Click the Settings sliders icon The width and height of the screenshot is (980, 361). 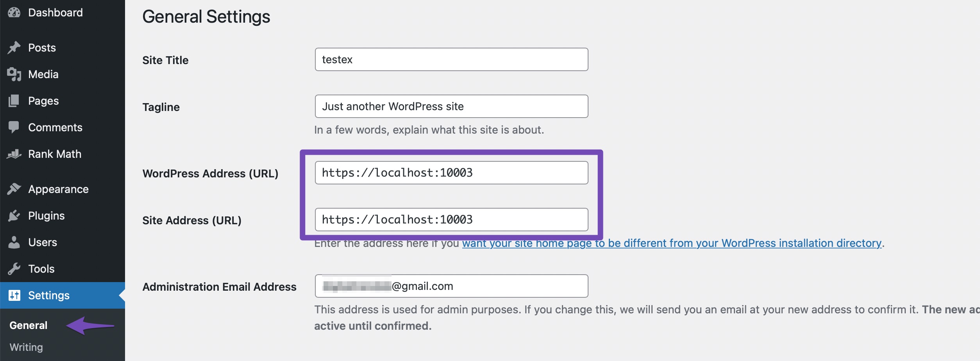(14, 295)
